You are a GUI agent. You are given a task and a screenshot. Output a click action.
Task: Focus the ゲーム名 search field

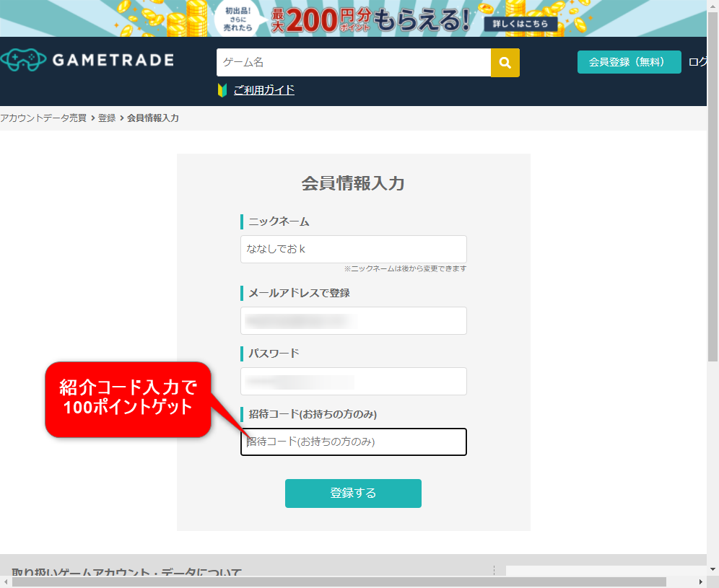click(x=347, y=63)
